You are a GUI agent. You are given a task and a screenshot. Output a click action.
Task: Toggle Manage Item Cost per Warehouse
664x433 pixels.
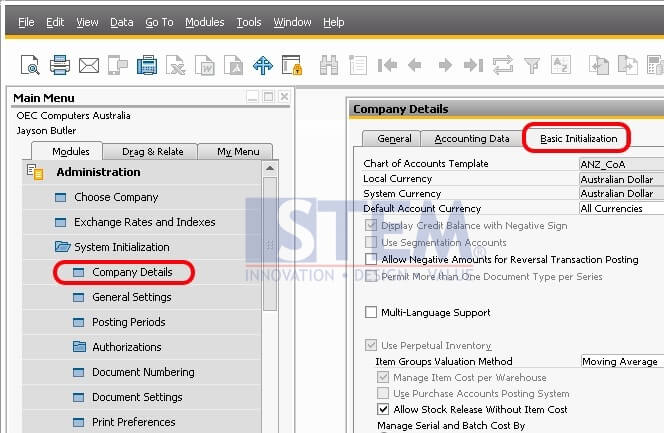[383, 377]
